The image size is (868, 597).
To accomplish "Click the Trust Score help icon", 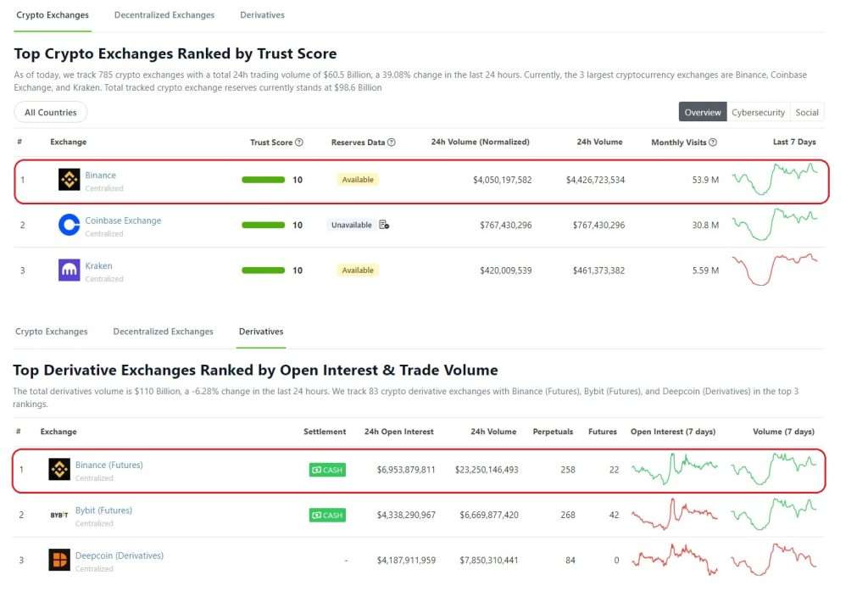I will pyautogui.click(x=299, y=142).
